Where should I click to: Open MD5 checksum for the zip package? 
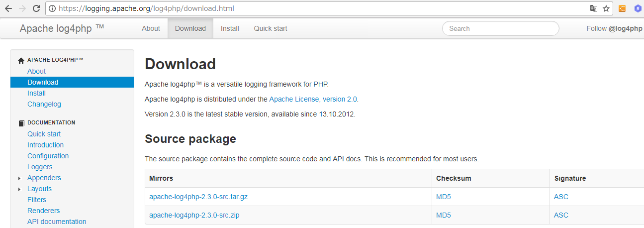[x=444, y=215]
